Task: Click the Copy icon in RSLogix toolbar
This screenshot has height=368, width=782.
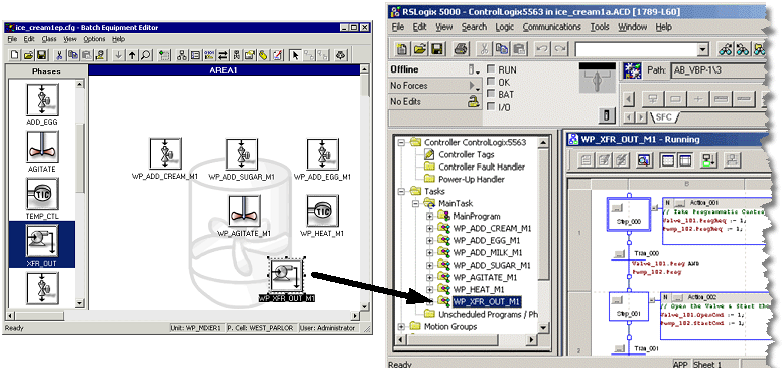Action: point(502,49)
